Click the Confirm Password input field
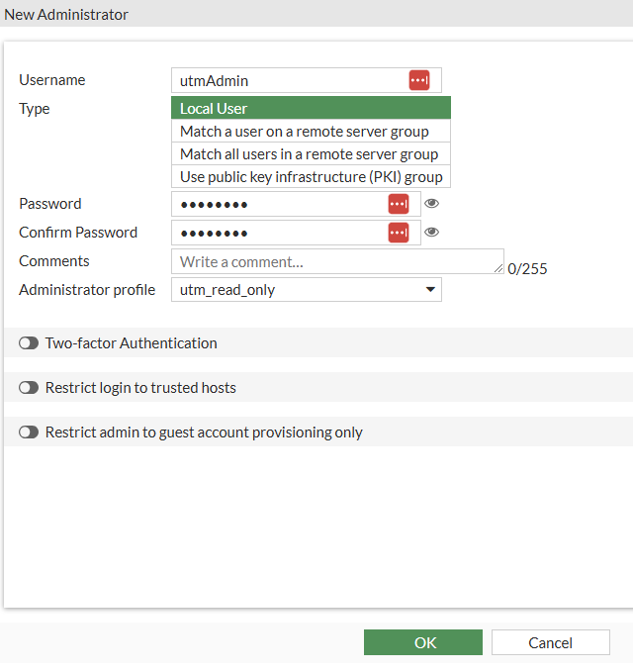Image resolution: width=633 pixels, height=672 pixels. [277, 233]
